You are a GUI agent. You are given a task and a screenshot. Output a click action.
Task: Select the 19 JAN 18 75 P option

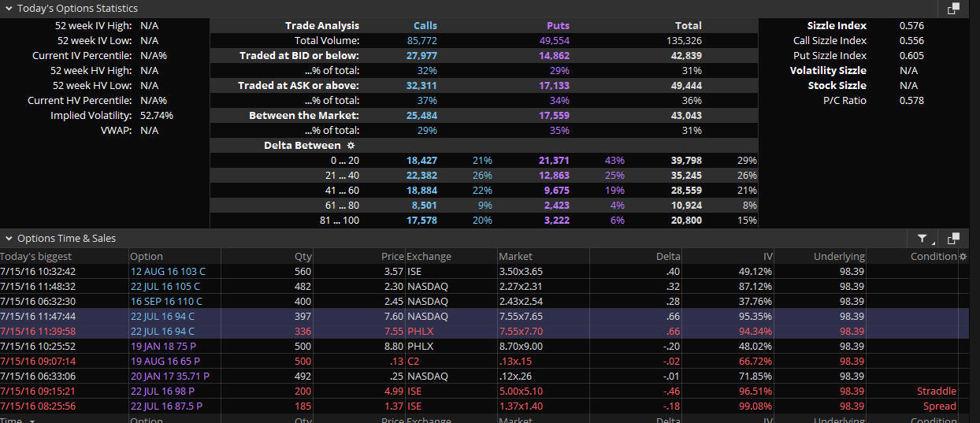coord(165,346)
